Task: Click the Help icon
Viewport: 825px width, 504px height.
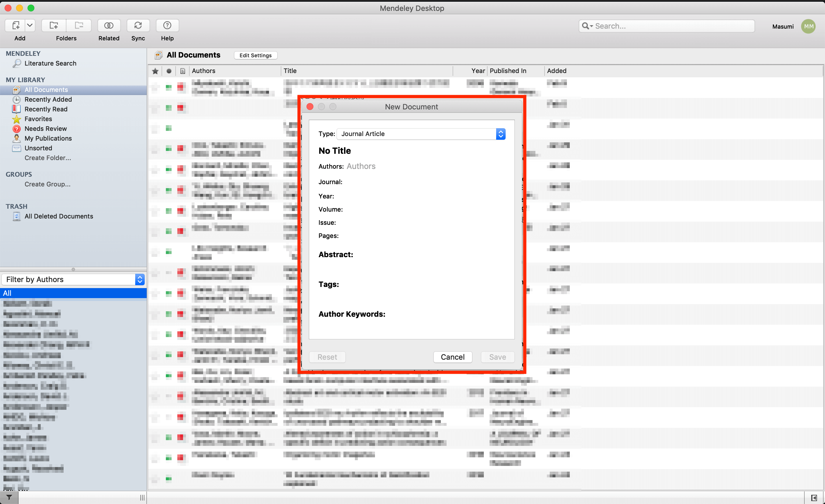Action: pyautogui.click(x=167, y=25)
